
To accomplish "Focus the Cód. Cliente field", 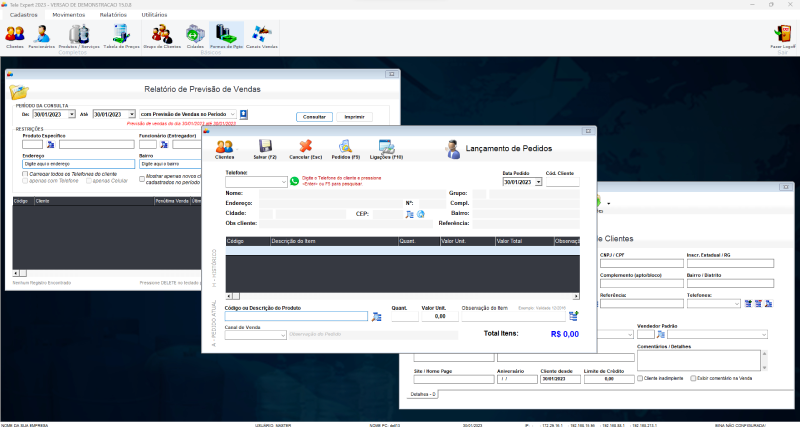I will (563, 182).
